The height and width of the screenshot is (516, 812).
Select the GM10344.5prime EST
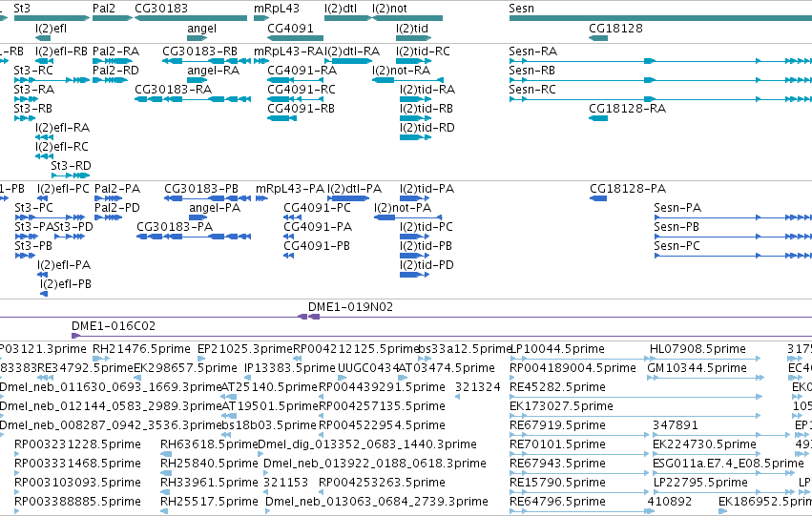pyautogui.click(x=705, y=378)
